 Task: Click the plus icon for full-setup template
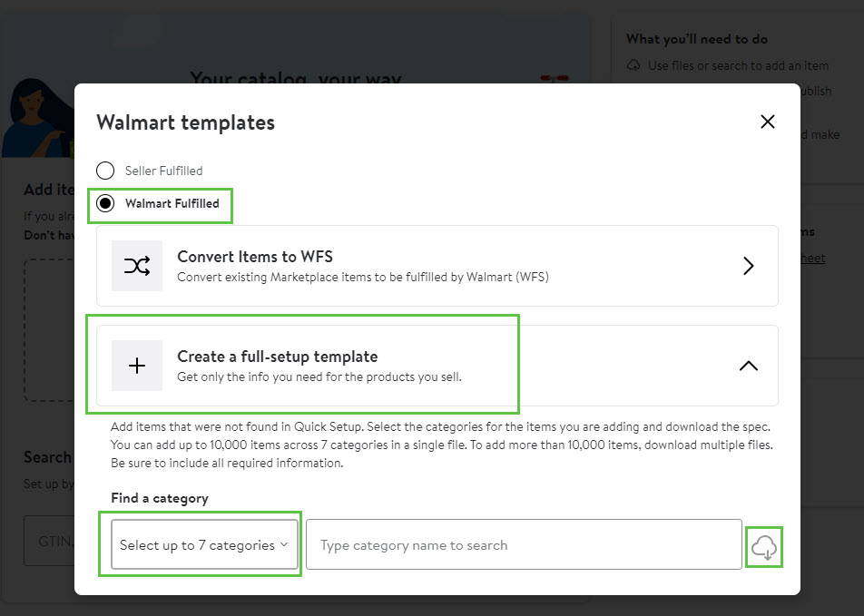(x=137, y=366)
